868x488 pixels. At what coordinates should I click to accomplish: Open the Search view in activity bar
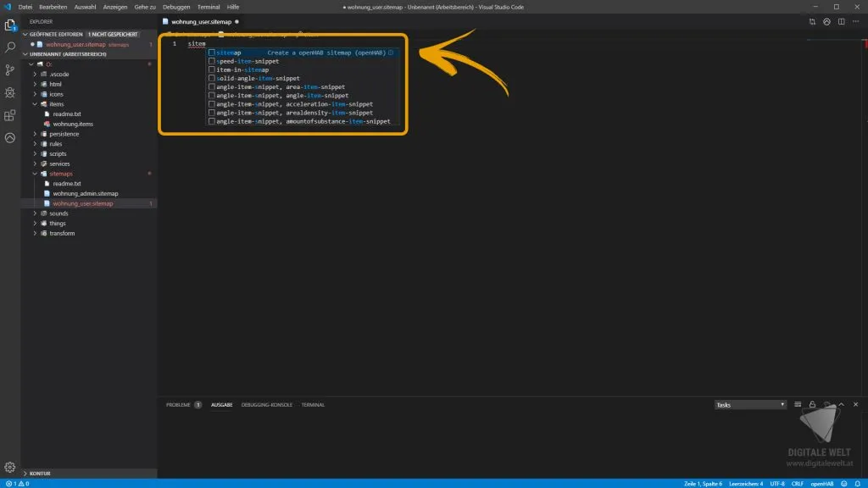pyautogui.click(x=10, y=47)
